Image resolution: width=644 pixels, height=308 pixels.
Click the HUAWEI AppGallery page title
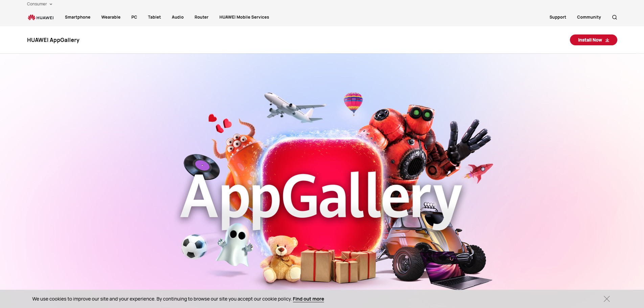pyautogui.click(x=53, y=40)
